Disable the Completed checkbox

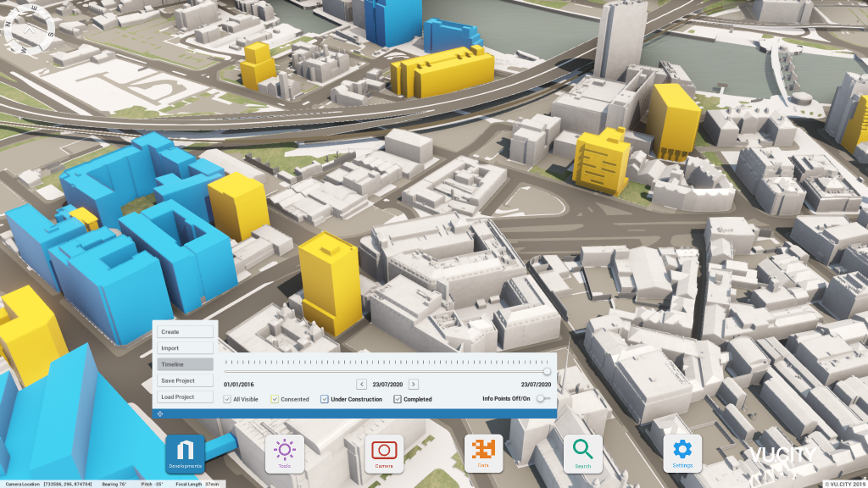(398, 399)
